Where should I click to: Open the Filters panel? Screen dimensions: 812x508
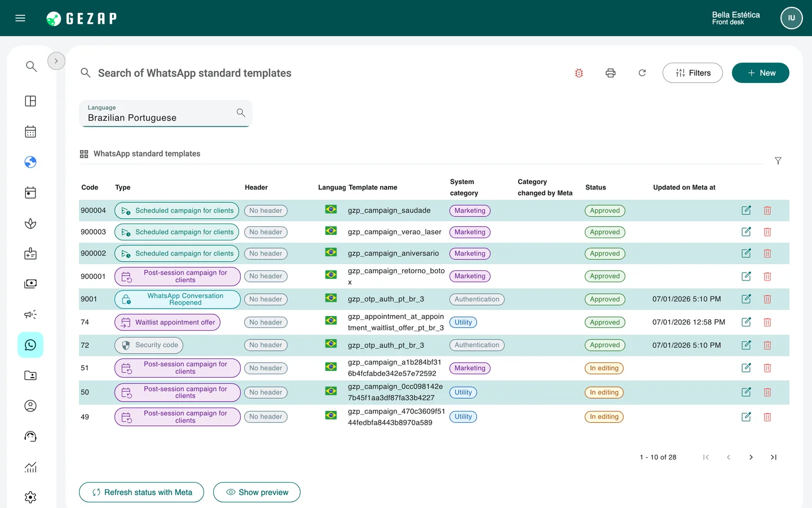692,73
